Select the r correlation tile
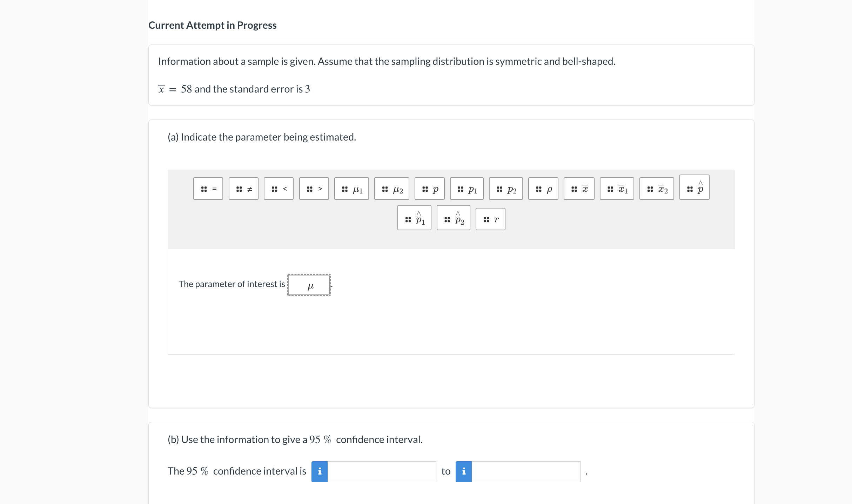Image resolution: width=852 pixels, height=504 pixels. click(x=490, y=218)
